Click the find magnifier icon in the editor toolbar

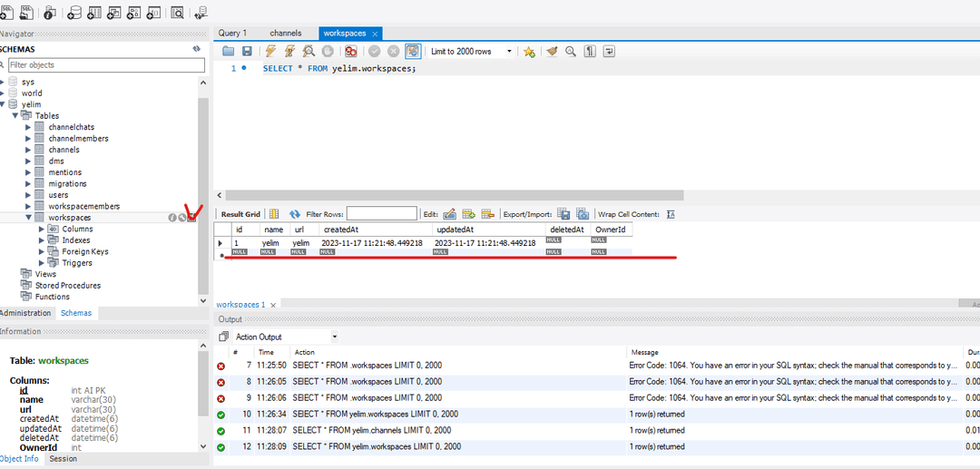(x=570, y=51)
